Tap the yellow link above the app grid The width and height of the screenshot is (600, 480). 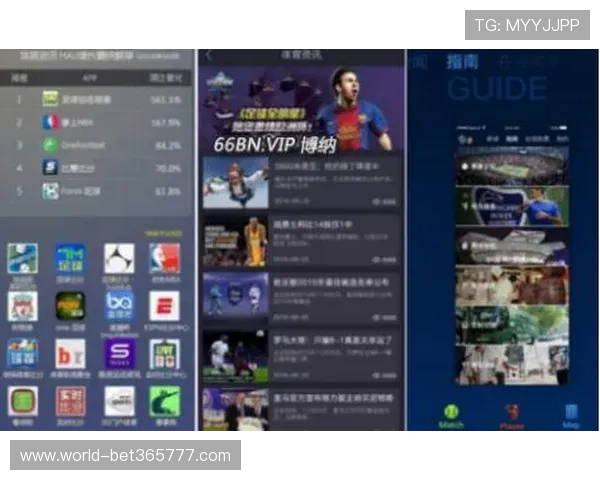(163, 233)
